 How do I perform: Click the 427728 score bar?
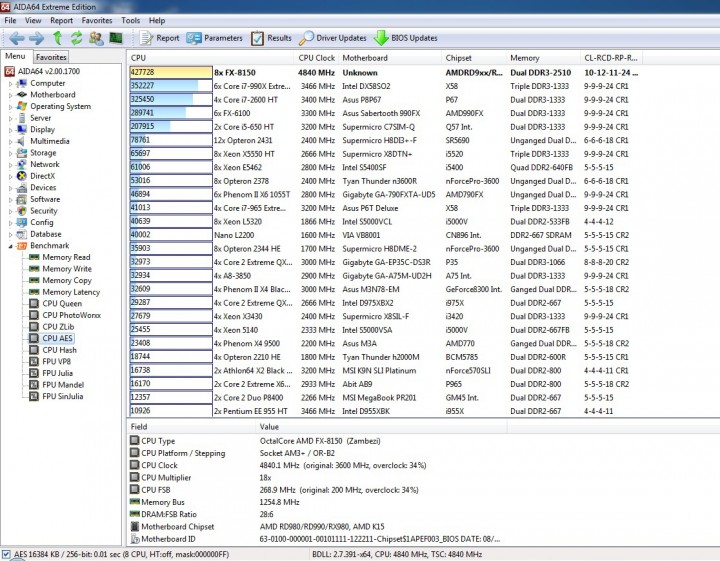click(171, 73)
